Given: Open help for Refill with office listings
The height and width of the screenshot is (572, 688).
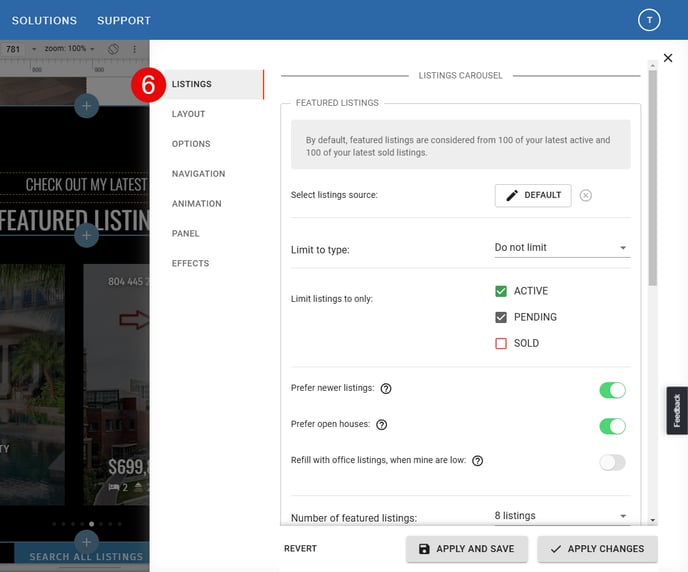Looking at the screenshot, I should (x=477, y=461).
